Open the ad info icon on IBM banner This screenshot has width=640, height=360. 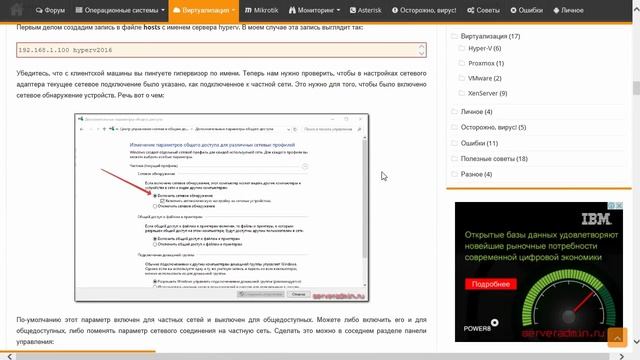[612, 205]
